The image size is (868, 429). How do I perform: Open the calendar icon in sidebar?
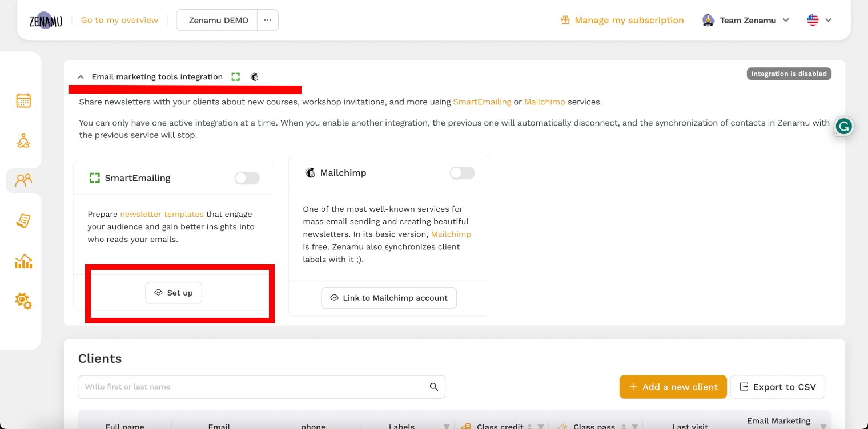tap(23, 100)
